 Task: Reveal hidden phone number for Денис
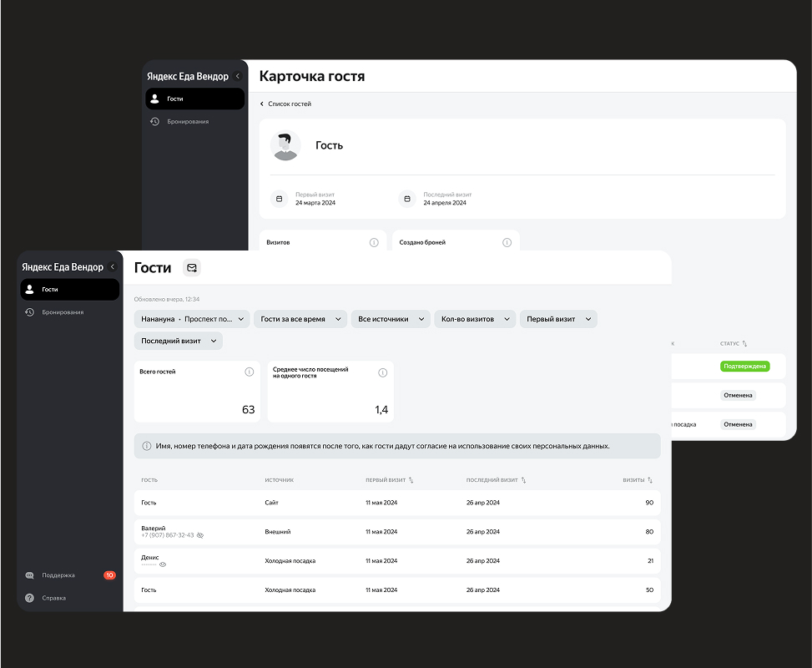[163, 564]
